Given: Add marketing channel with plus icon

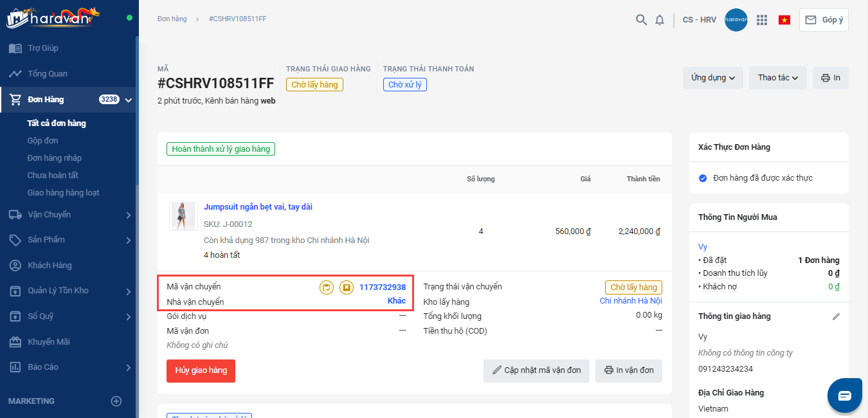Looking at the screenshot, I should (x=116, y=401).
